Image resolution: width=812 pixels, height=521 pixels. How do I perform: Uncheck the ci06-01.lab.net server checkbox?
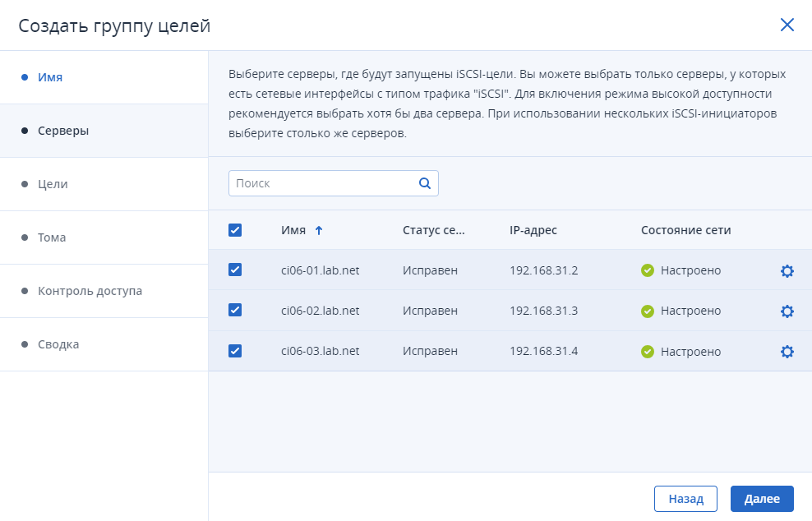coord(235,270)
